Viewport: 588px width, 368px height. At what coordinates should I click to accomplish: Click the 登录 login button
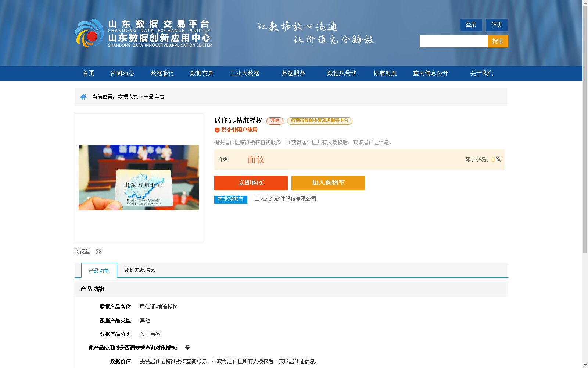[x=471, y=25]
